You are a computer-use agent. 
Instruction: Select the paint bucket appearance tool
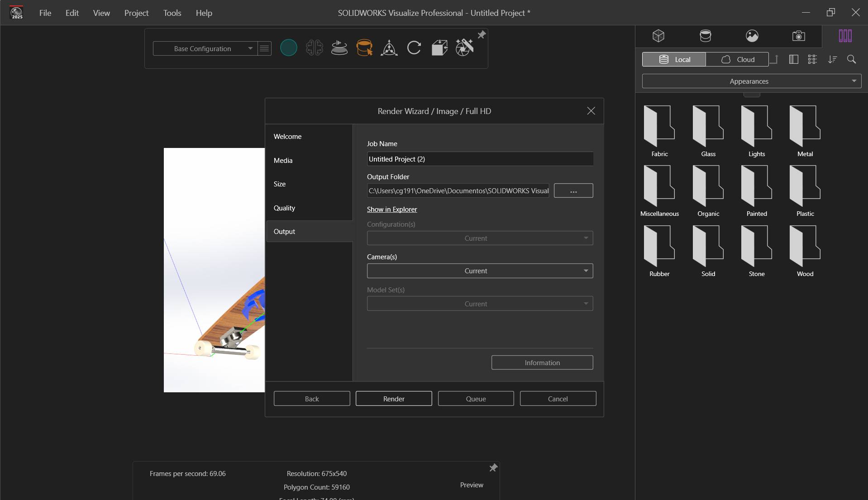pos(365,48)
